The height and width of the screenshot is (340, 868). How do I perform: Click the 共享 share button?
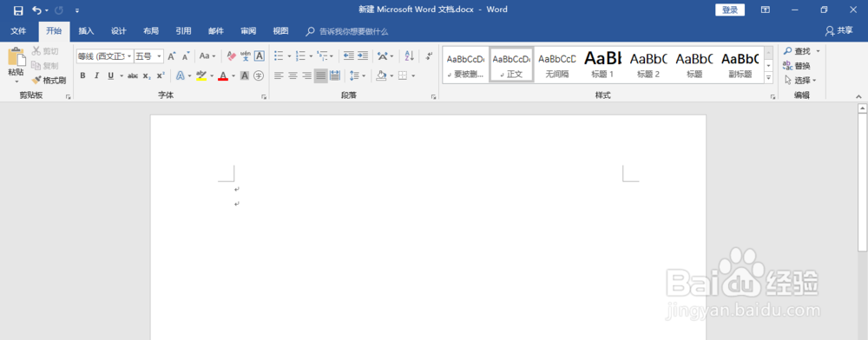point(839,31)
